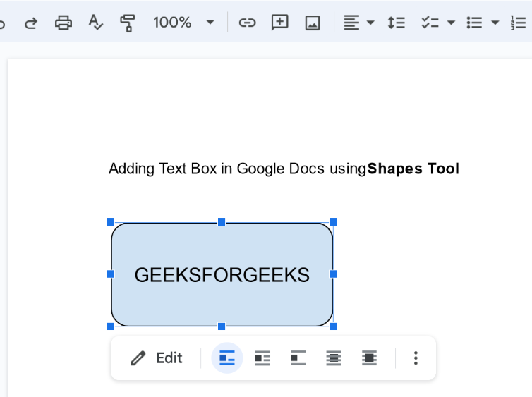
Task: Add a comment from the toolbar
Action: 280,23
